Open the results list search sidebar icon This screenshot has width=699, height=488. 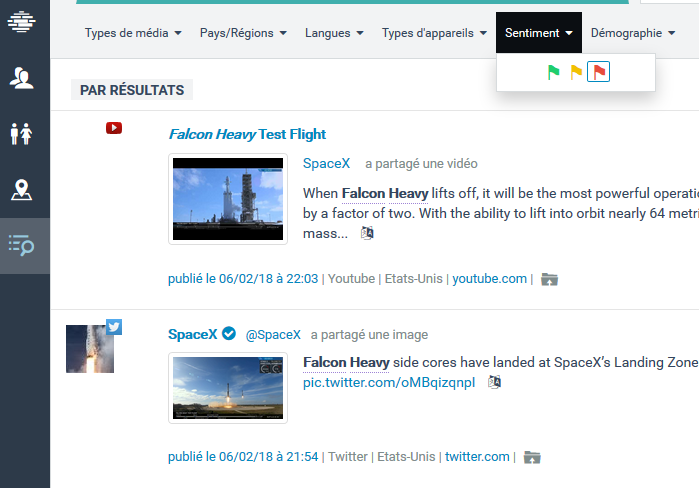21,246
